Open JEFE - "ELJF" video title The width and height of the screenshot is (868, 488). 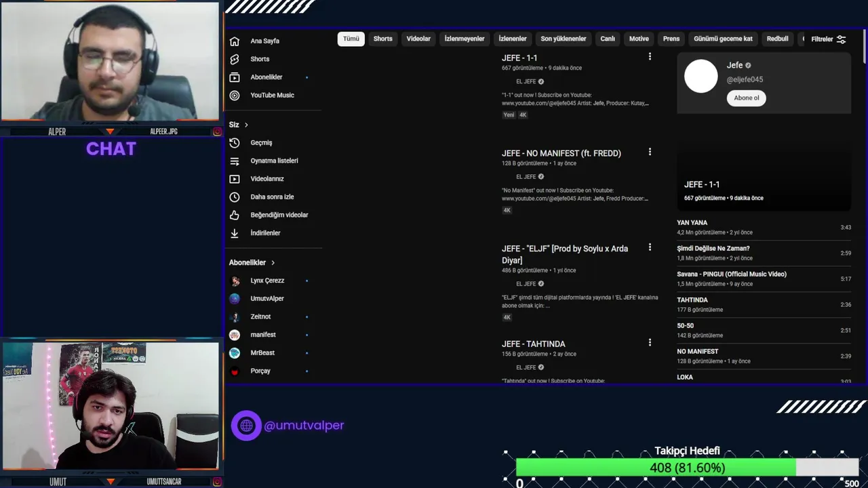pyautogui.click(x=565, y=254)
